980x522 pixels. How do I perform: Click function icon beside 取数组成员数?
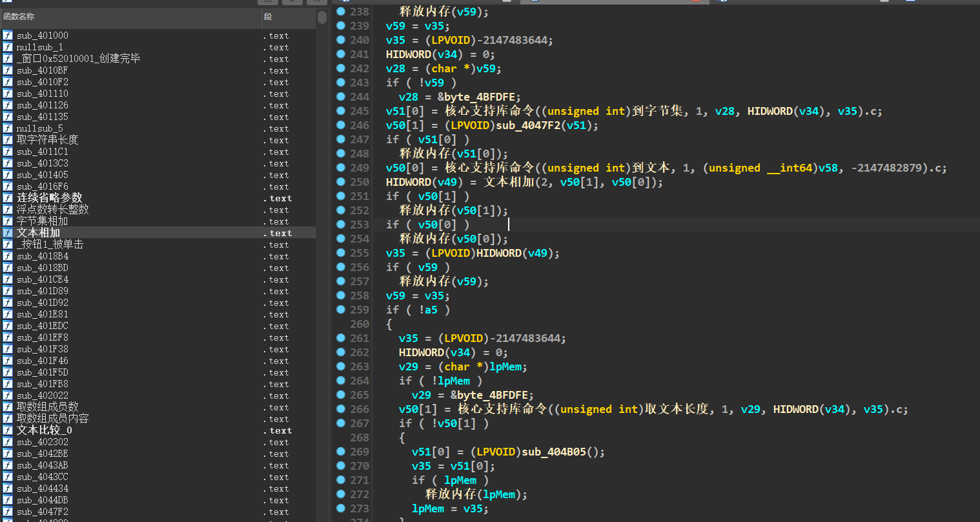[8, 407]
